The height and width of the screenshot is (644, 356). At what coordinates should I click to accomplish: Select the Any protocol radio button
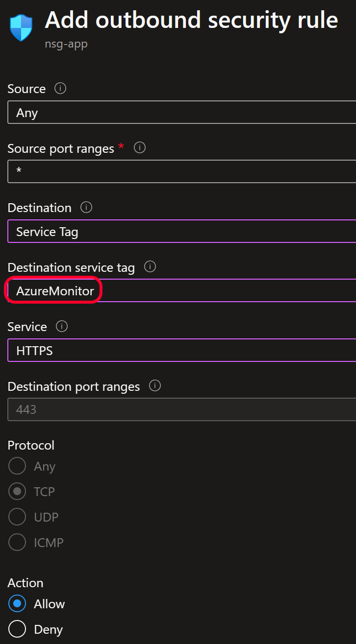point(17,466)
